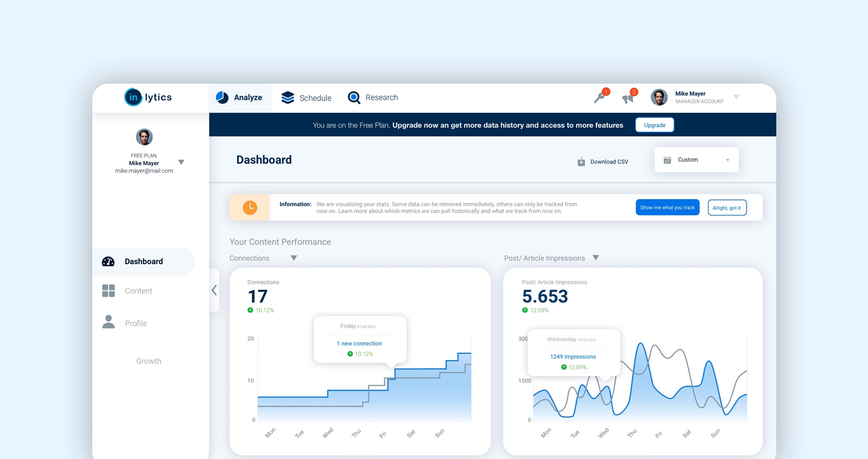Click the calendar icon in Custom selector
Screen dimensions: 868x459
click(667, 160)
